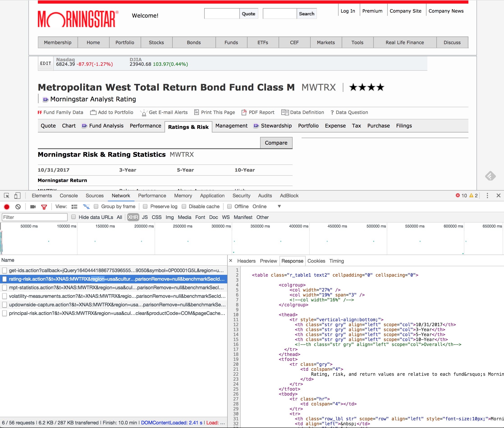The height and width of the screenshot is (428, 504).
Task: Open the Tools navigation menu
Action: click(357, 42)
